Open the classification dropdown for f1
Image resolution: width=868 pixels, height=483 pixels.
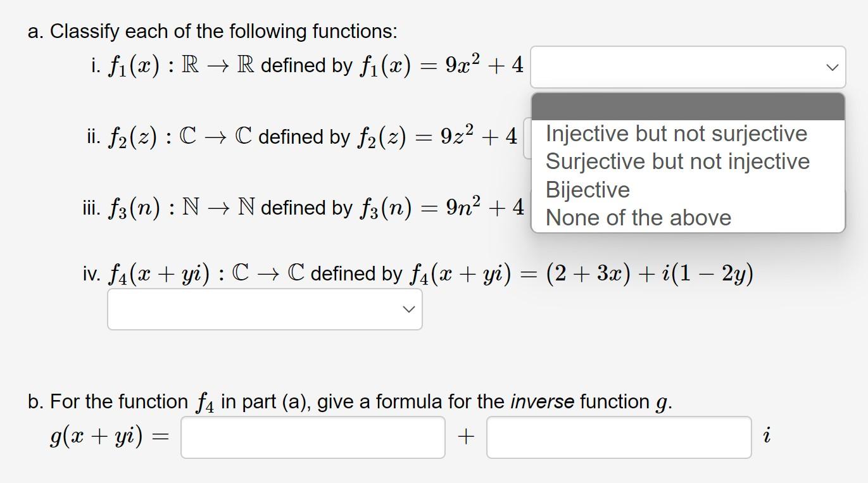click(688, 66)
